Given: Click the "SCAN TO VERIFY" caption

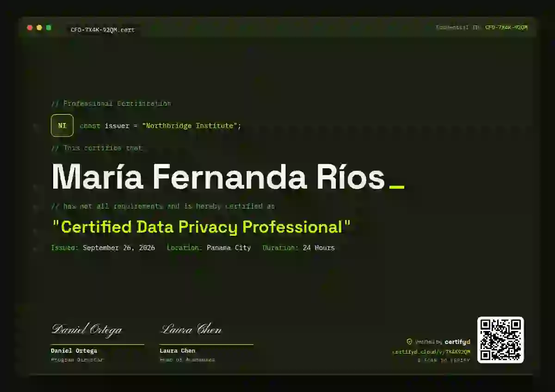Looking at the screenshot, I should (444, 360).
